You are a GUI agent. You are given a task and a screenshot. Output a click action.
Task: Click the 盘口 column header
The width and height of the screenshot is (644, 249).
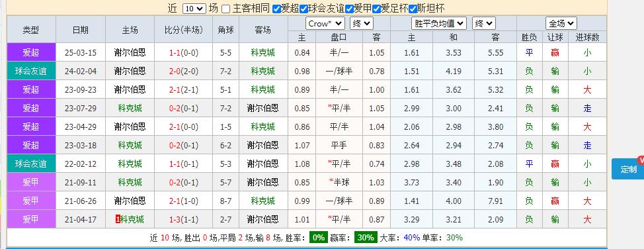tap(339, 37)
